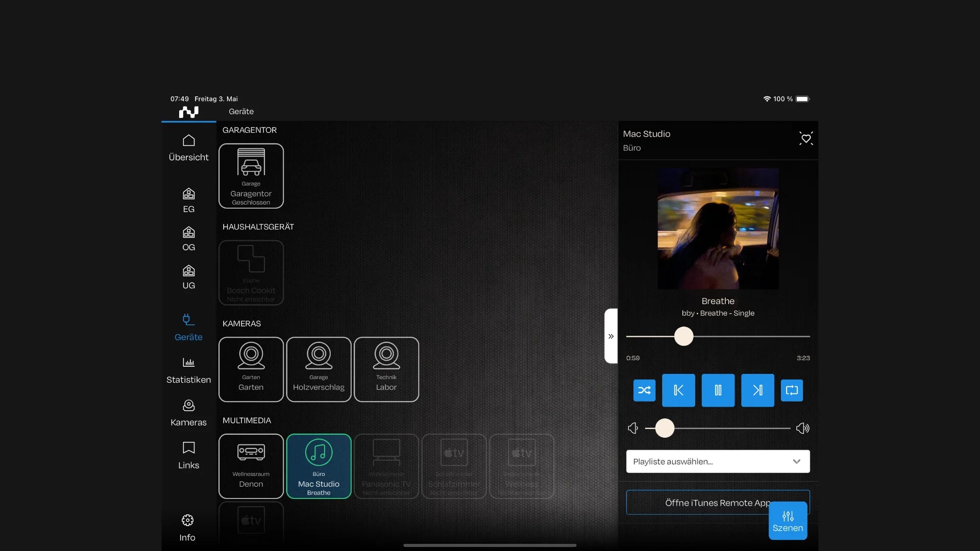The image size is (980, 551).
Task: Click the Breathe album artwork
Action: (718, 229)
